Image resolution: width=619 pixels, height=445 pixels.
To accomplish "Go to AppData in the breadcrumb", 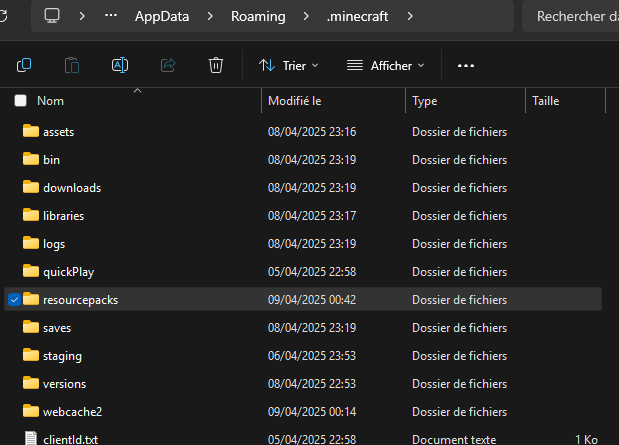I will (x=162, y=16).
